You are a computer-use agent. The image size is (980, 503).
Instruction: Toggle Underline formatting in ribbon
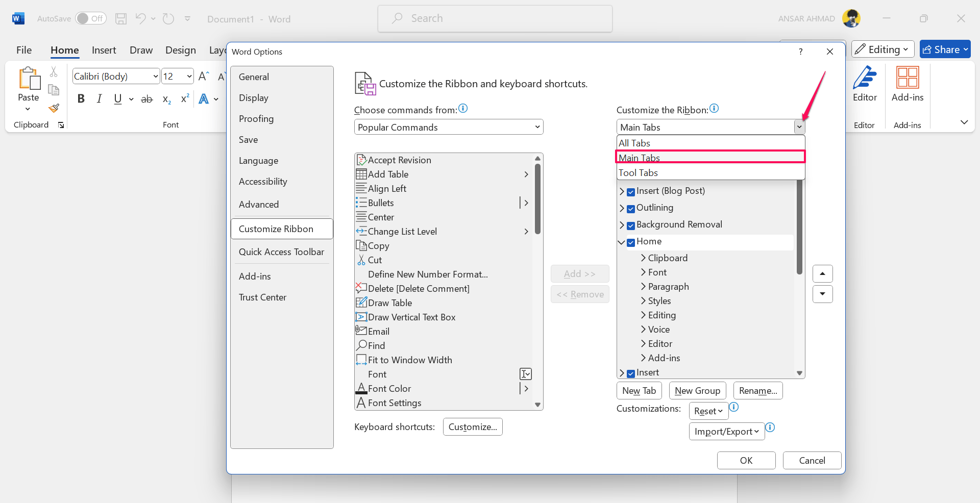[x=118, y=99]
